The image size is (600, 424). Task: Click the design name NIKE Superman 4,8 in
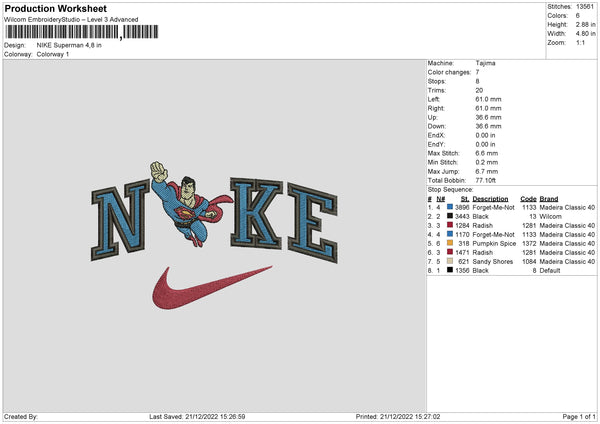point(69,45)
